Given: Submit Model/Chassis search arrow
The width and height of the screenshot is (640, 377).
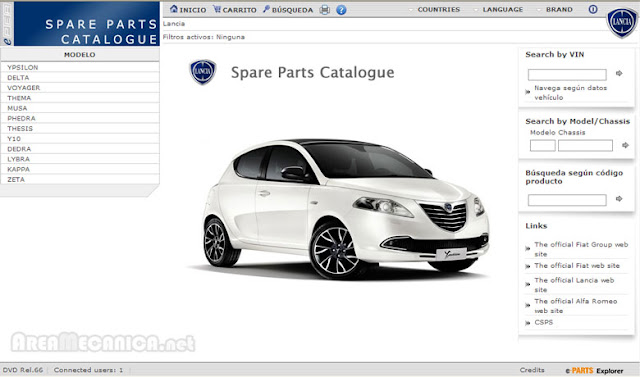Looking at the screenshot, I should pos(625,145).
